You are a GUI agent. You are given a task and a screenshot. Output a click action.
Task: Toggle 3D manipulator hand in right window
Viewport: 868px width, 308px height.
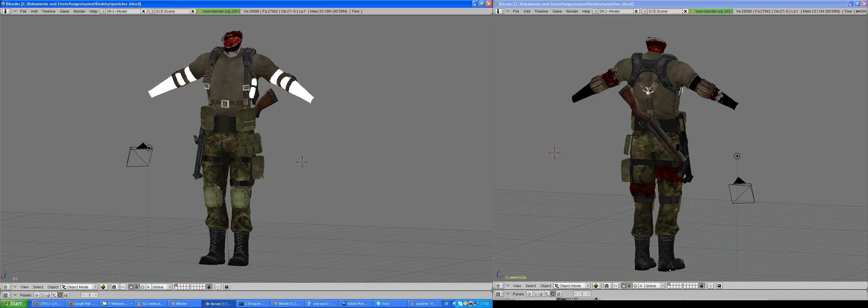coord(624,286)
